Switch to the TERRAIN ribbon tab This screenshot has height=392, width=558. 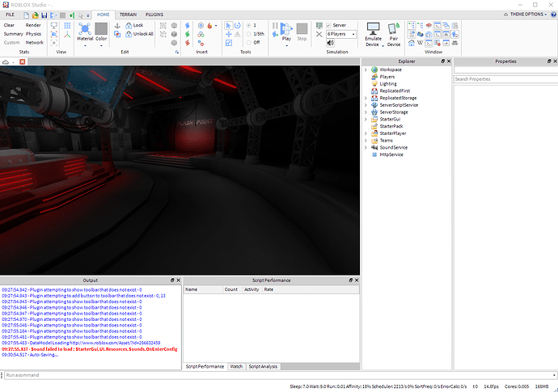tap(128, 15)
